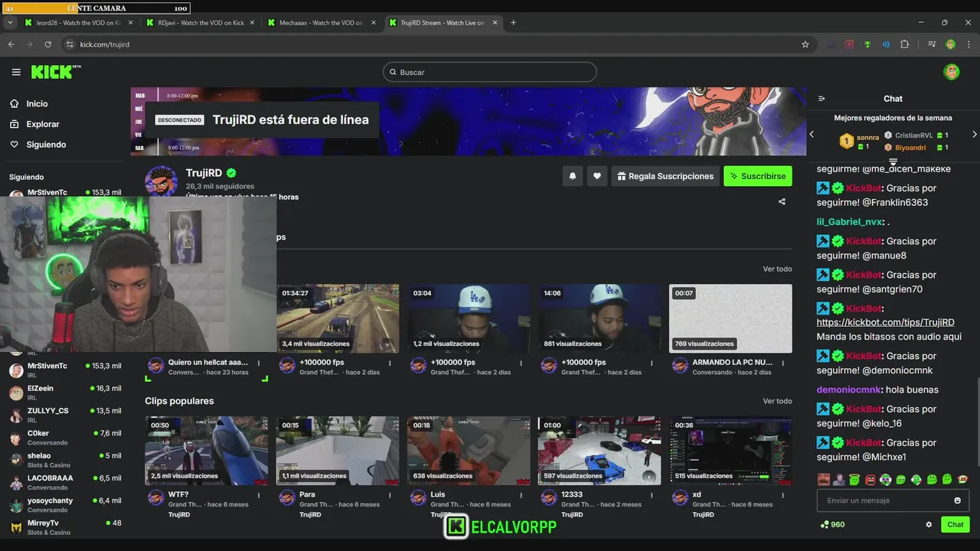Open the Kick hamburger menu
Viewport: 980px width, 551px height.
16,72
